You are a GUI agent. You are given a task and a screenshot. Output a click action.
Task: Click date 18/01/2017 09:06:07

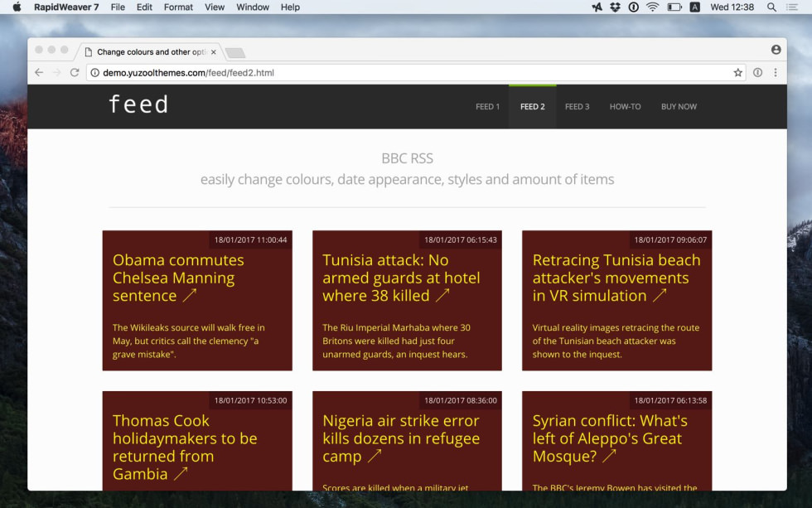pyautogui.click(x=670, y=239)
